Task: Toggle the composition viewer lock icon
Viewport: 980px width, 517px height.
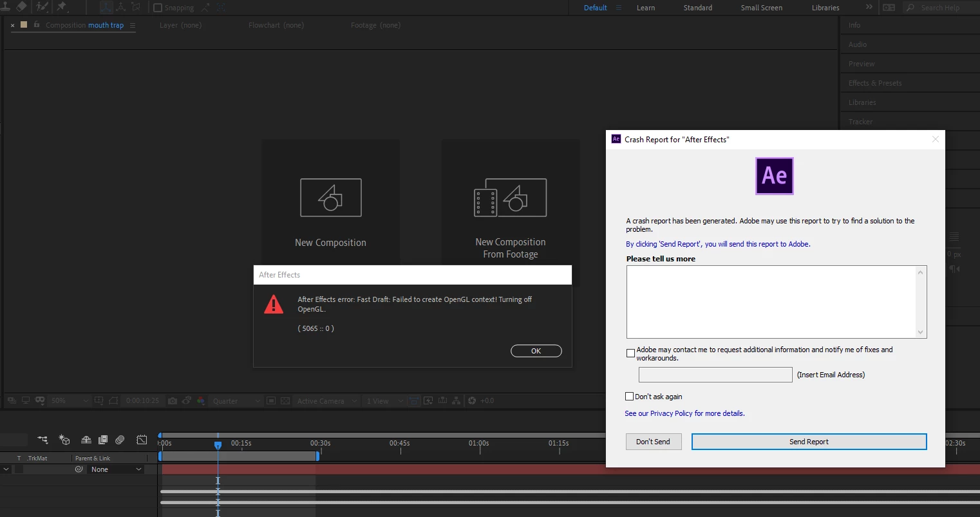Action: pyautogui.click(x=37, y=24)
